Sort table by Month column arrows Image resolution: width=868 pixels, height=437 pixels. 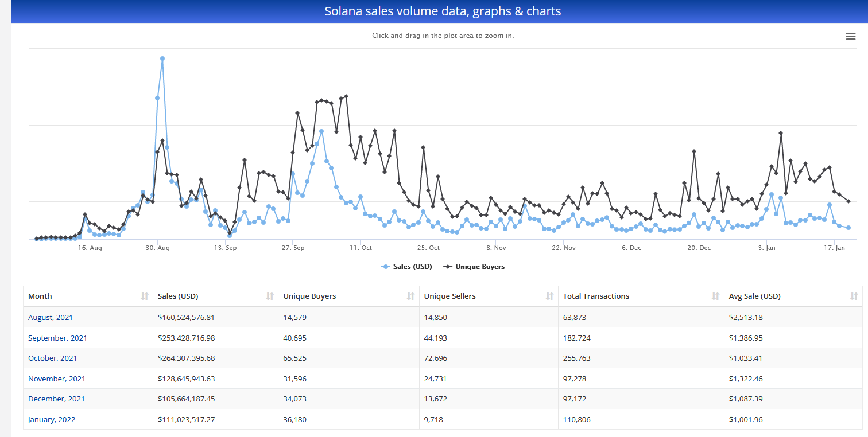coord(144,296)
